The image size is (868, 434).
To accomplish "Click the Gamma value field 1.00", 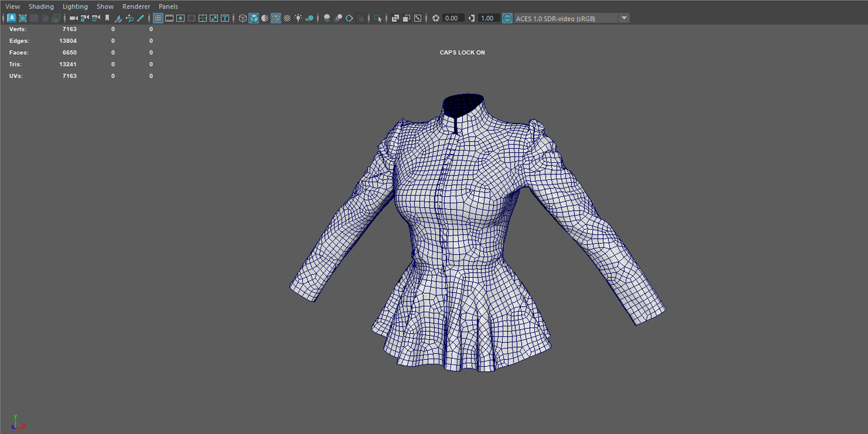I will pyautogui.click(x=489, y=18).
